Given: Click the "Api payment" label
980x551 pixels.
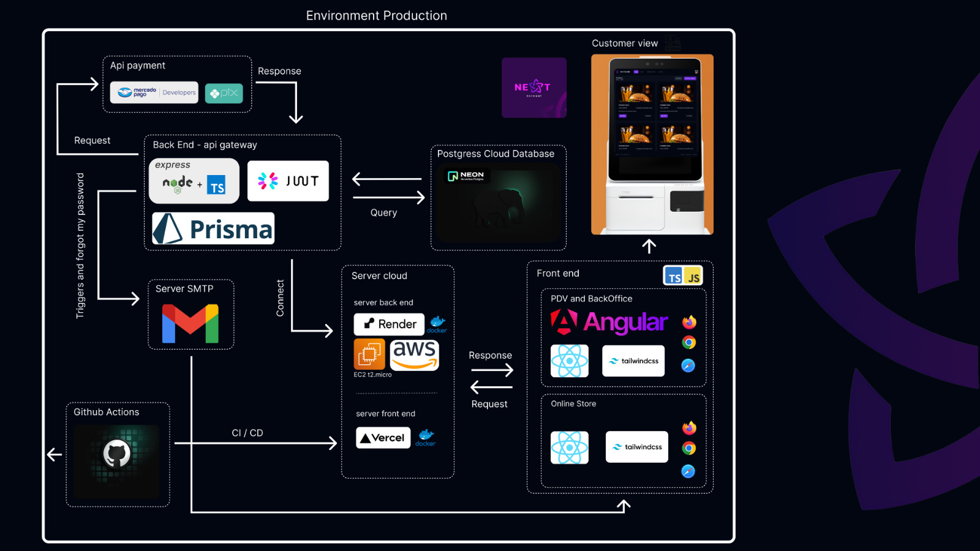Looking at the screenshot, I should click(138, 66).
